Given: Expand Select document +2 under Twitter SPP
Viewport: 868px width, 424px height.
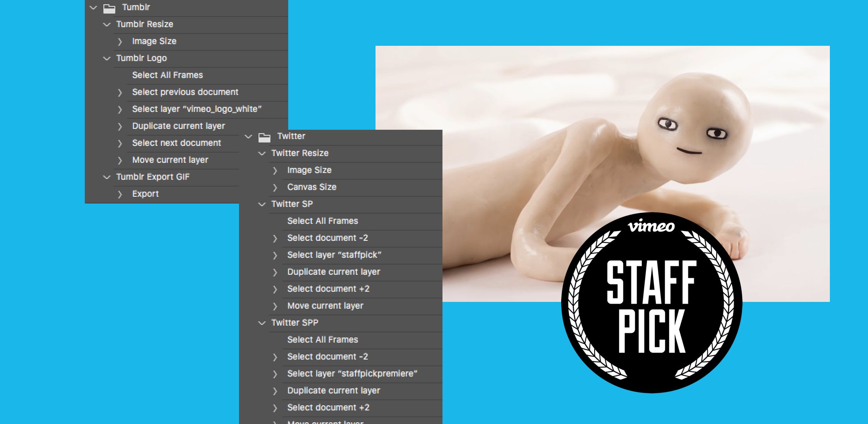Looking at the screenshot, I should (275, 408).
